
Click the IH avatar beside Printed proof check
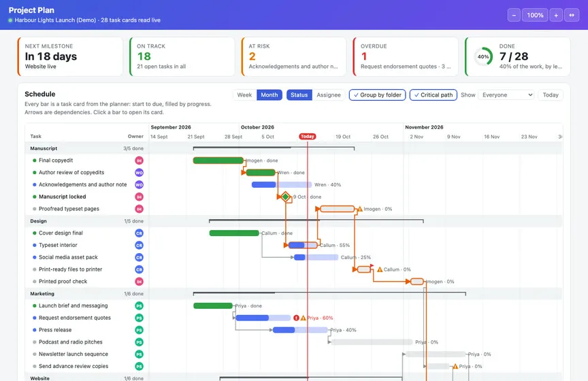coord(139,282)
